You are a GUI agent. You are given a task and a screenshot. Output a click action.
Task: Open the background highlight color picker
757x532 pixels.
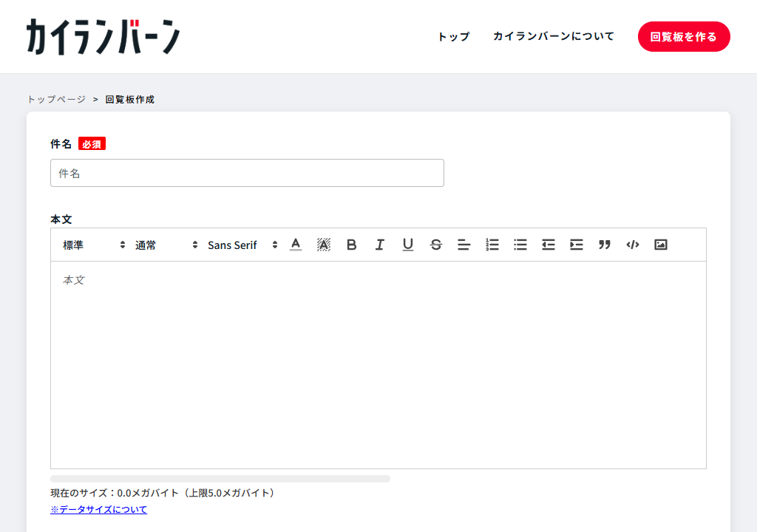pos(324,245)
